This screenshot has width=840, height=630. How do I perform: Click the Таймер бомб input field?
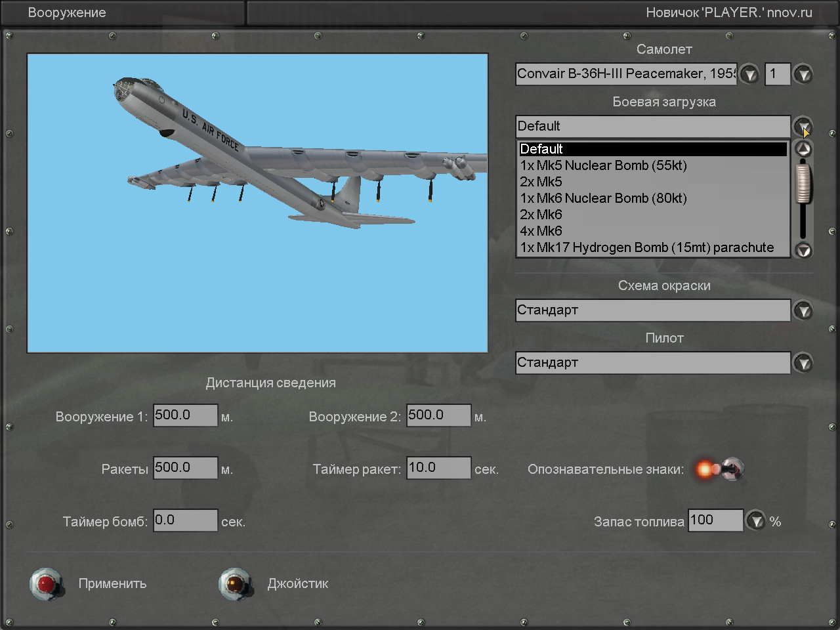(x=185, y=520)
